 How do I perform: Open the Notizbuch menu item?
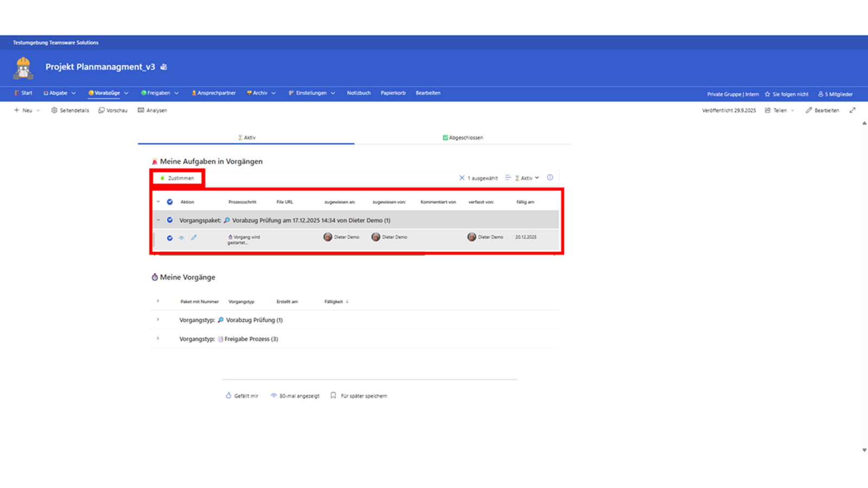[x=359, y=93]
